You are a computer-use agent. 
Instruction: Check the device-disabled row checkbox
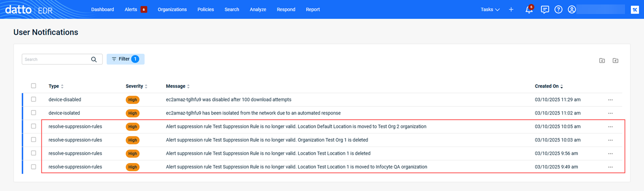(x=34, y=99)
